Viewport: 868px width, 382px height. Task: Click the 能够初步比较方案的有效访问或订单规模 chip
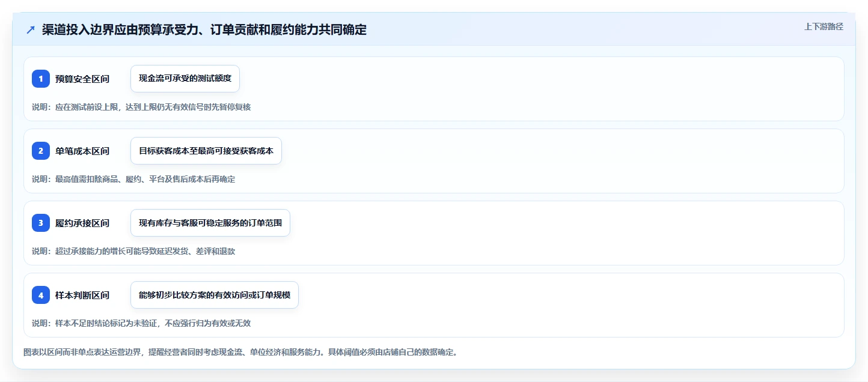point(215,295)
